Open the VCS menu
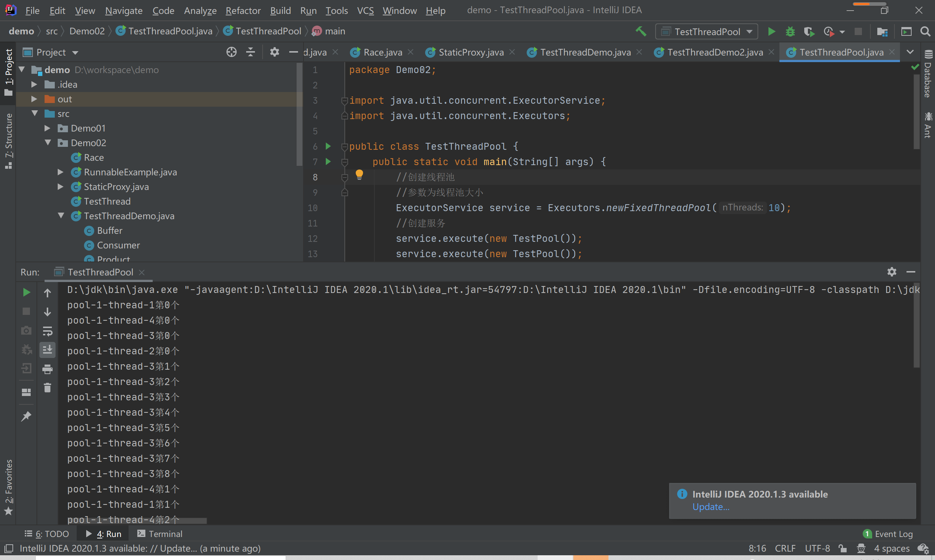 [365, 11]
